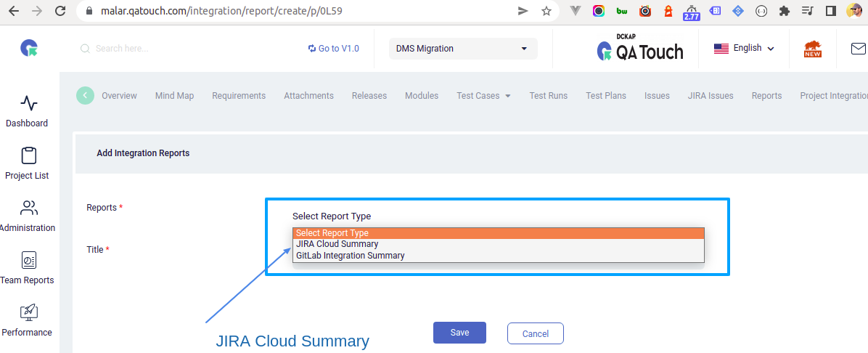Open the browser Extensions puzzle icon
The height and width of the screenshot is (353, 868).
[784, 11]
